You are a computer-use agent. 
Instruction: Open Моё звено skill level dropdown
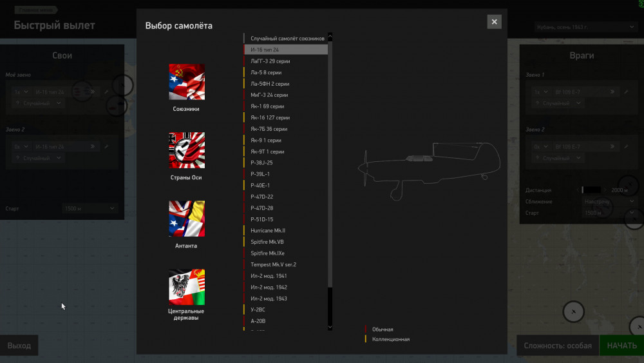tap(38, 103)
